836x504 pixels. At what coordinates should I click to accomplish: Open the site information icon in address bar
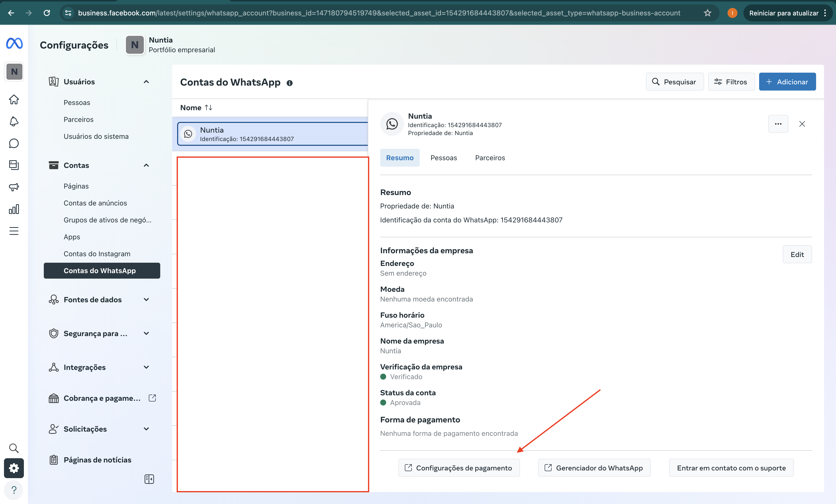pos(68,13)
